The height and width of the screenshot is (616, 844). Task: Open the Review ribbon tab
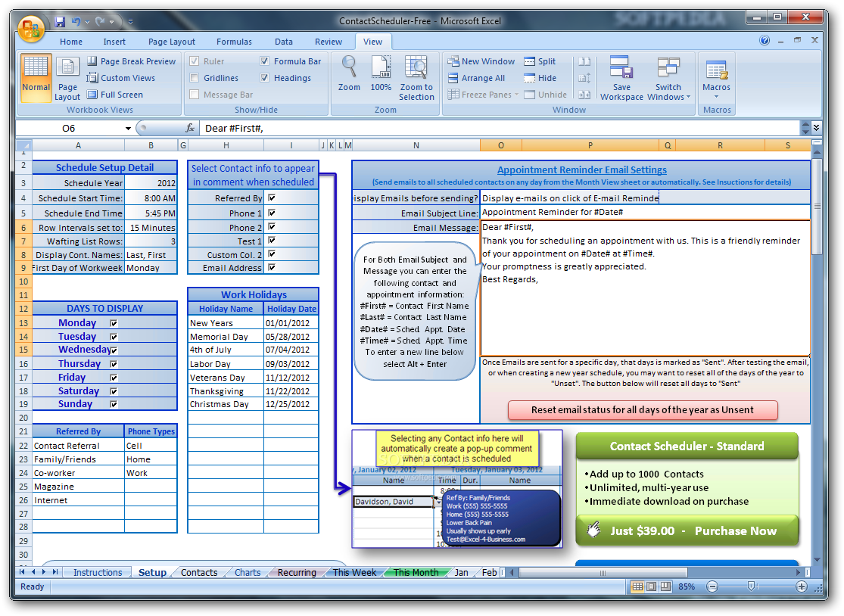pyautogui.click(x=329, y=42)
